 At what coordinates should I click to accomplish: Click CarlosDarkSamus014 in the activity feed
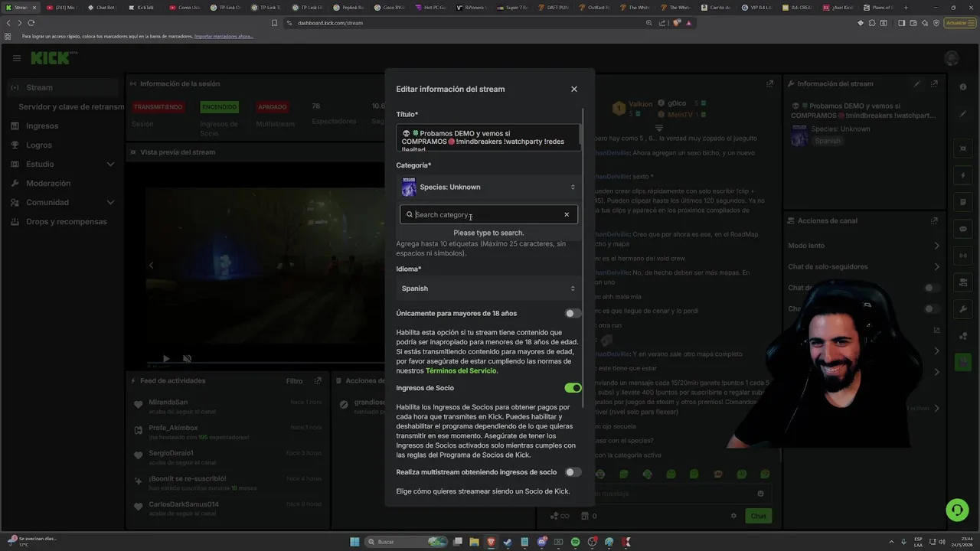[184, 504]
